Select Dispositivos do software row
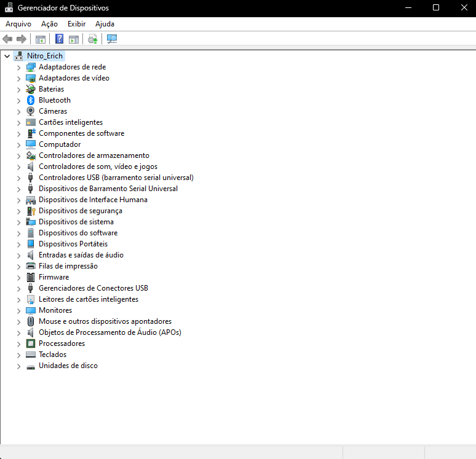Viewport: 476px width, 459px height. pyautogui.click(x=78, y=233)
